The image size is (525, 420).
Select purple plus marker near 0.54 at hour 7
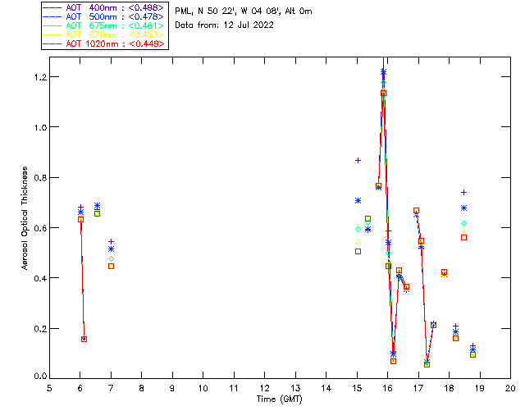pyautogui.click(x=112, y=241)
